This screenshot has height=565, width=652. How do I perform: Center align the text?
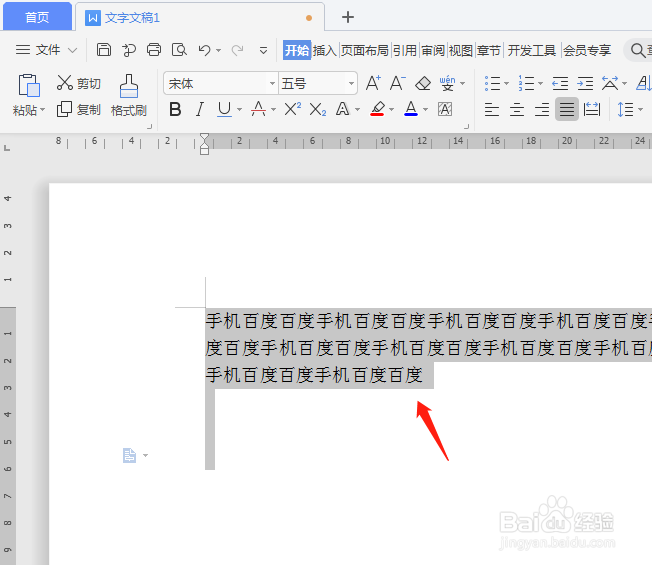click(517, 110)
